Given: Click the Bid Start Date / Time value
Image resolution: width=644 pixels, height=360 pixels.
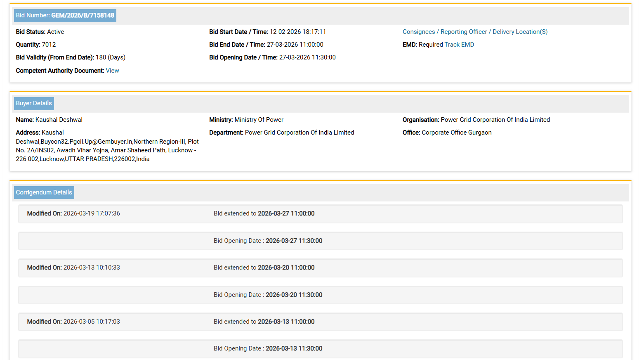Looking at the screenshot, I should (297, 32).
